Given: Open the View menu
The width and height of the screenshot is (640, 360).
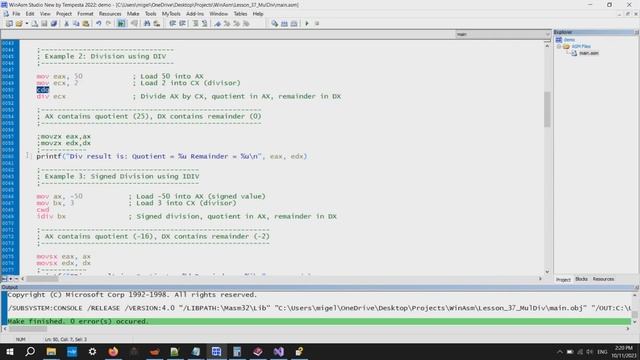Looking at the screenshot, I should 45,14.
